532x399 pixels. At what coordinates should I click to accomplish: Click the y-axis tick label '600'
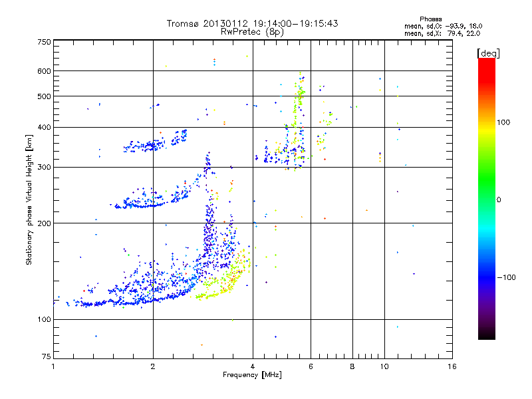click(44, 71)
